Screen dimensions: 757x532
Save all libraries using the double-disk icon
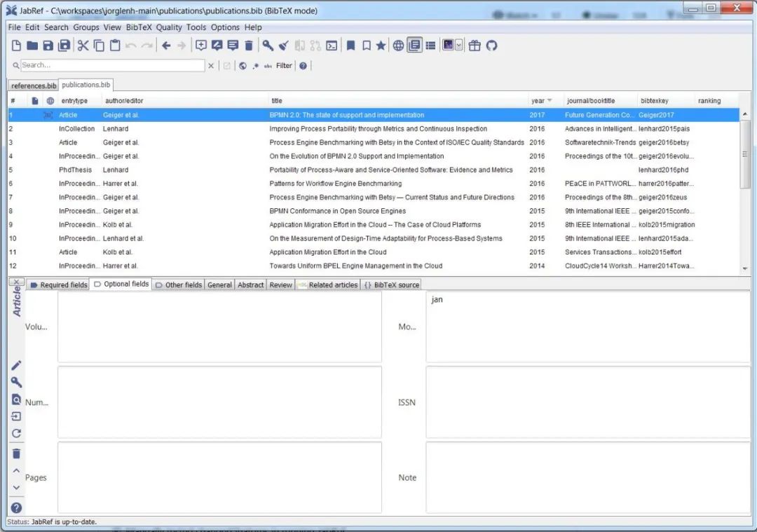pyautogui.click(x=64, y=46)
